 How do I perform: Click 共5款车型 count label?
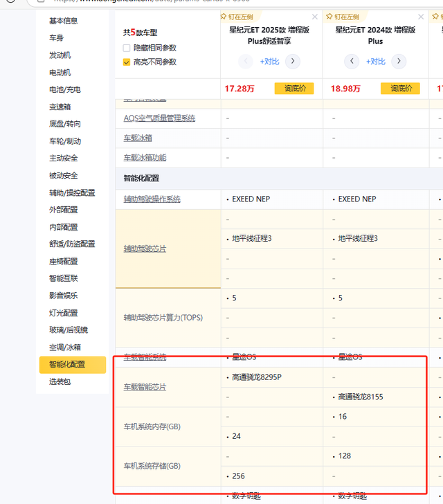coord(140,33)
